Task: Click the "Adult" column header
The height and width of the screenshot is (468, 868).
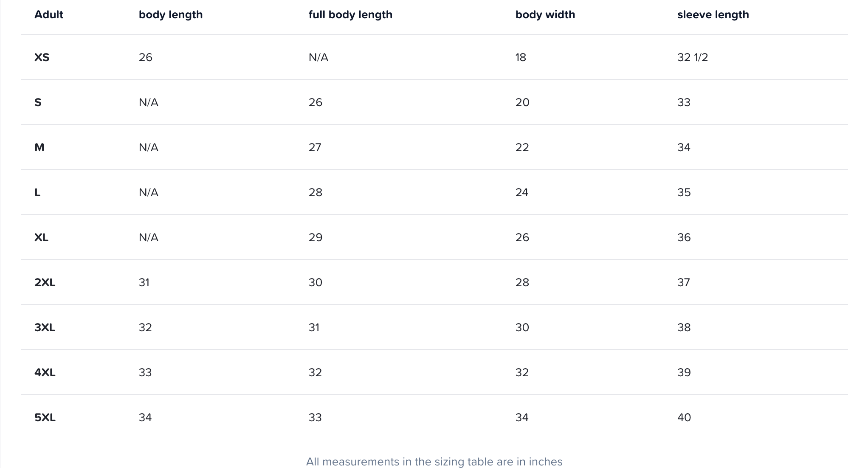Action: click(49, 14)
